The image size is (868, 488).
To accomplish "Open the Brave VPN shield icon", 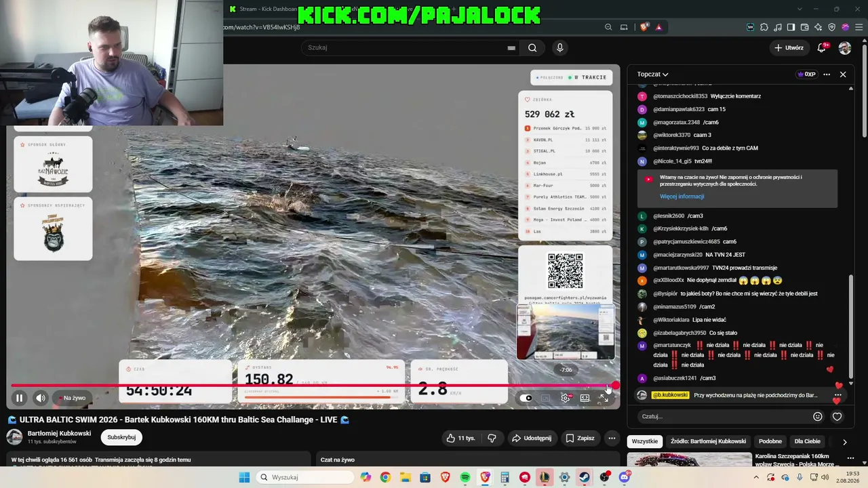I will click(832, 27).
